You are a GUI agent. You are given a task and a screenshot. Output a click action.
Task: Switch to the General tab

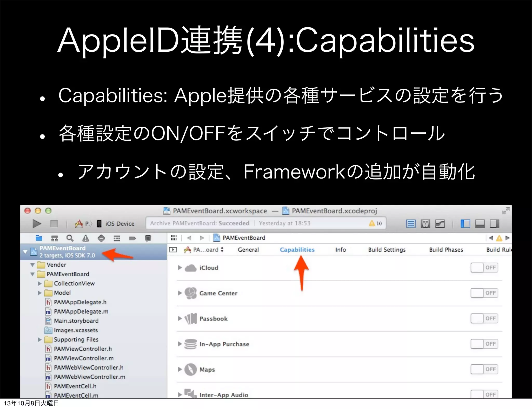[248, 250]
